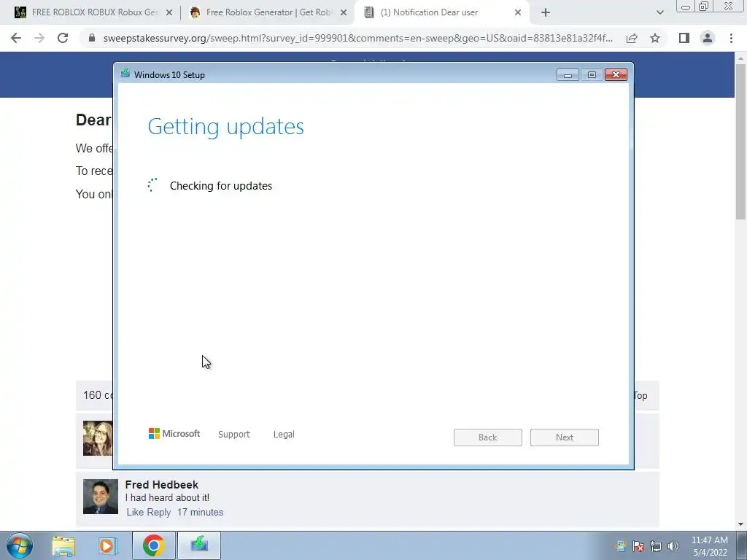Click the Checking for updates spinner

click(152, 185)
